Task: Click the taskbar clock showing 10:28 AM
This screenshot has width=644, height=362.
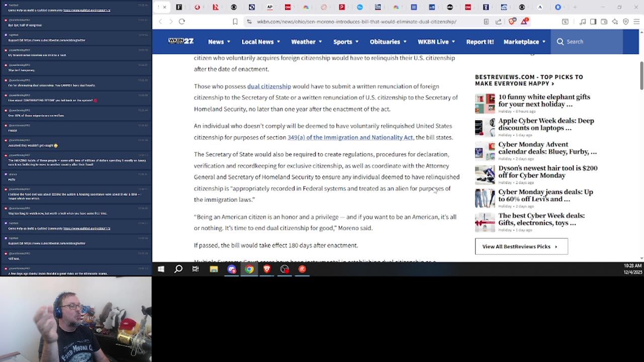Action: pos(632,269)
